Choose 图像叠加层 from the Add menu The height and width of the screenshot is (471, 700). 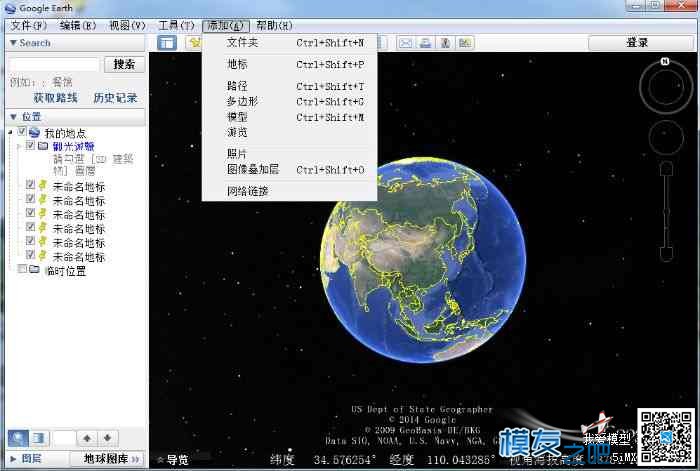pyautogui.click(x=290, y=170)
